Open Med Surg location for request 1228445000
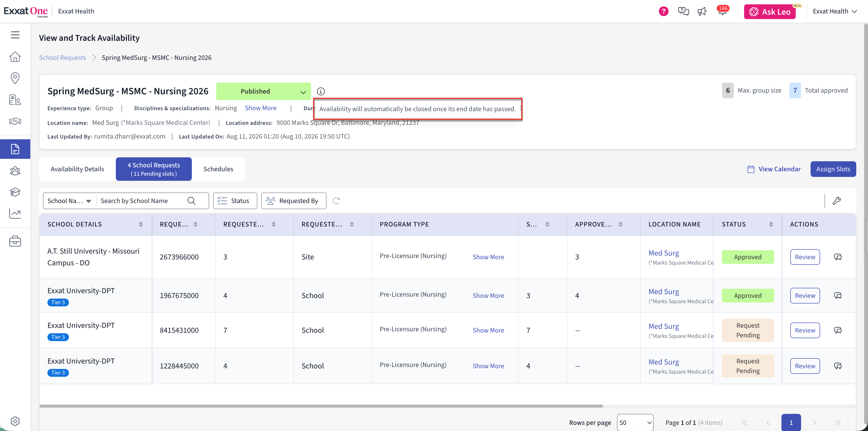The height and width of the screenshot is (431, 868). pyautogui.click(x=663, y=362)
